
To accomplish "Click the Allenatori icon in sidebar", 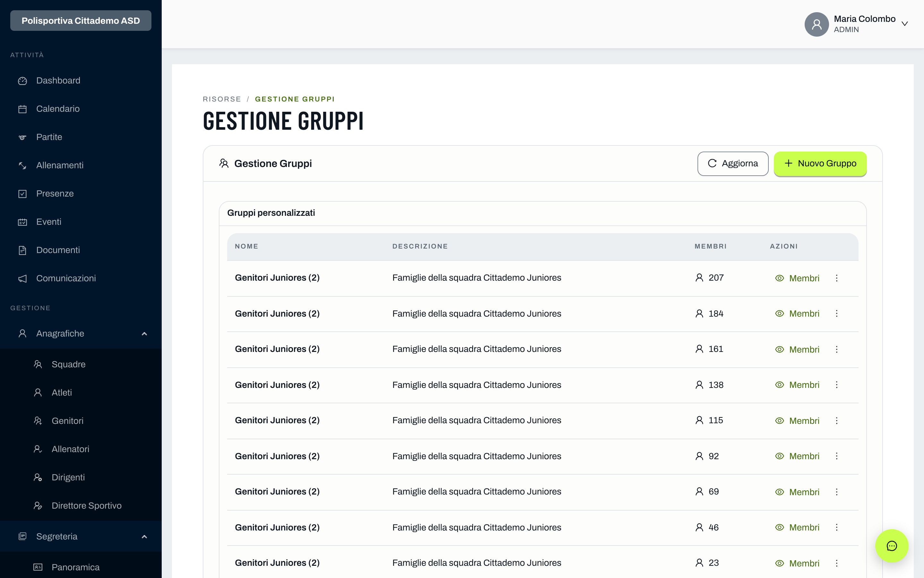I will (38, 449).
